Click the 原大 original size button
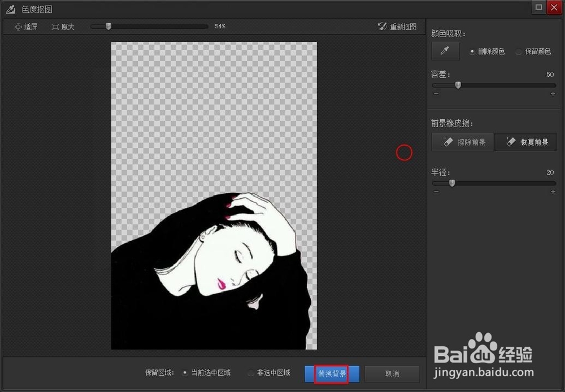 [63, 27]
